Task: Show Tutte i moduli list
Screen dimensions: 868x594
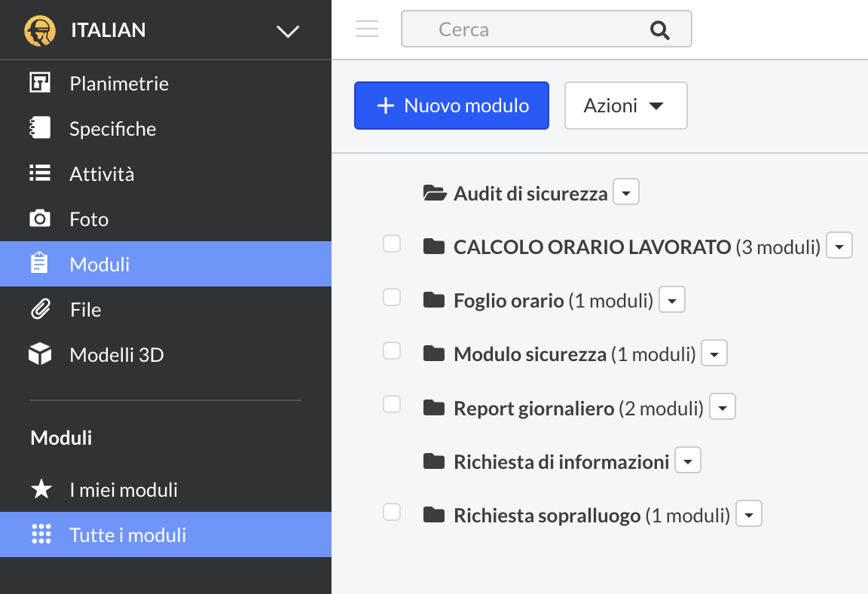Action: point(166,534)
